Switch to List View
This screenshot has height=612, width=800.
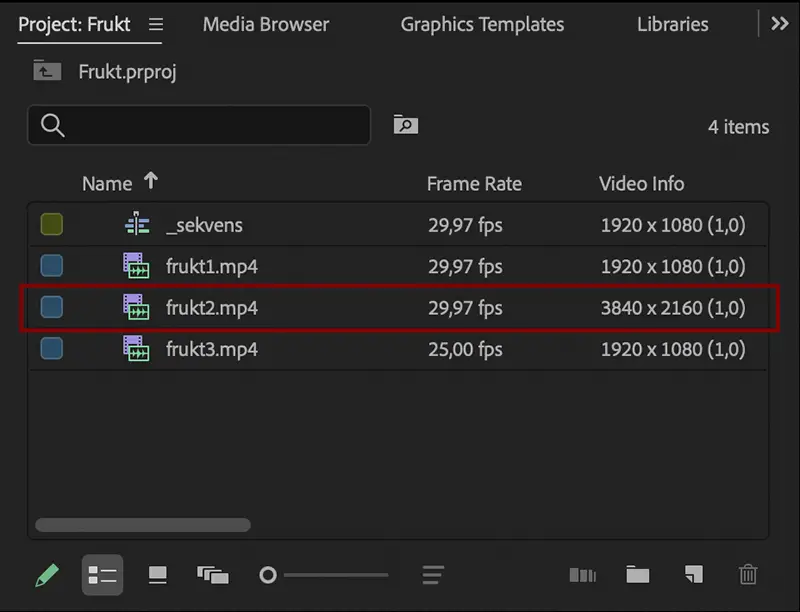(102, 575)
